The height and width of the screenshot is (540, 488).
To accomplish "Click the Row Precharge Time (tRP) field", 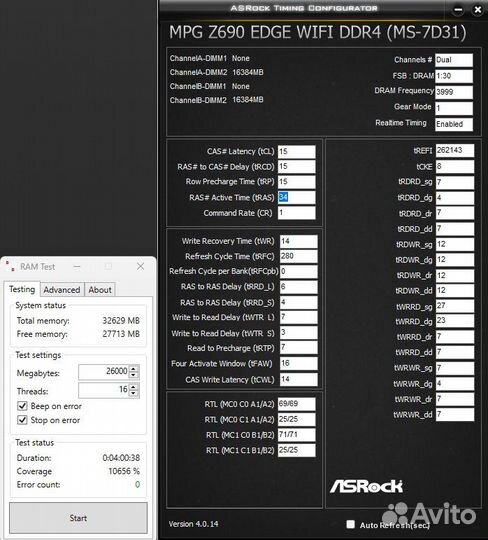I will point(297,182).
